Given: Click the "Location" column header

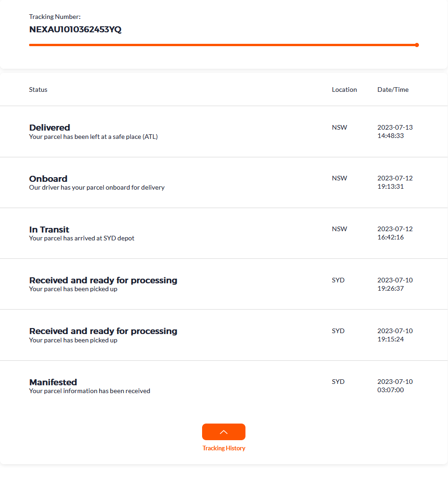Looking at the screenshot, I should tap(344, 90).
